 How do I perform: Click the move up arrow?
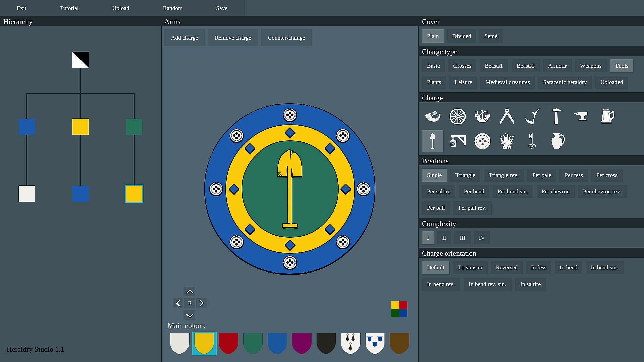point(190,291)
